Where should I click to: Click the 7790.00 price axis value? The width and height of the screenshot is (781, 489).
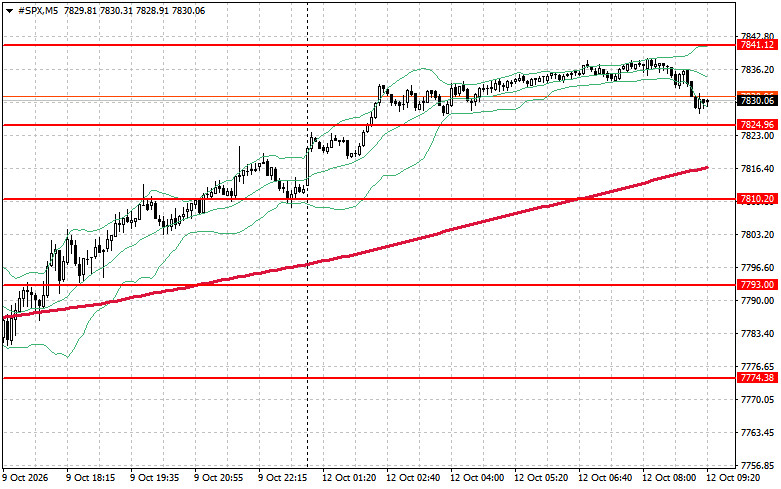757,301
